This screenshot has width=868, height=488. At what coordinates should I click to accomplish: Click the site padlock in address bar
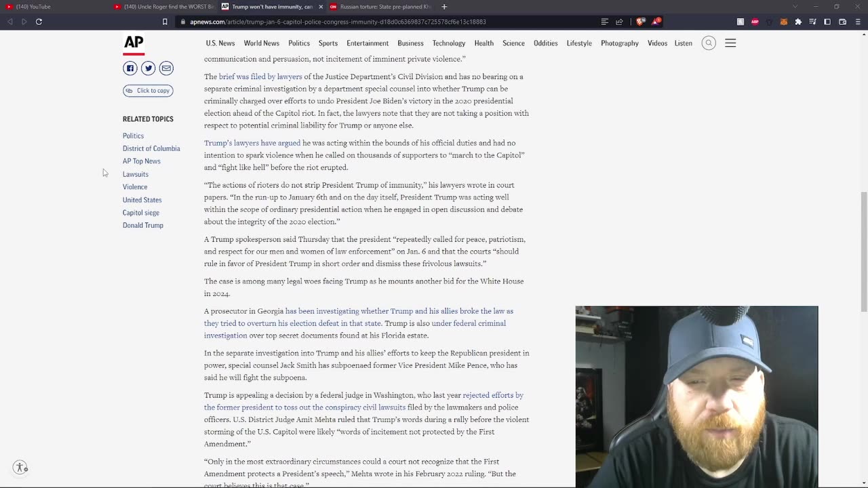coord(183,22)
